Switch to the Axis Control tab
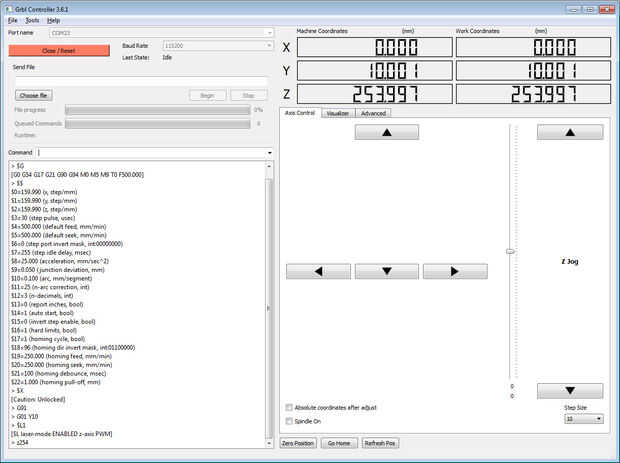The image size is (620, 463). pos(300,113)
